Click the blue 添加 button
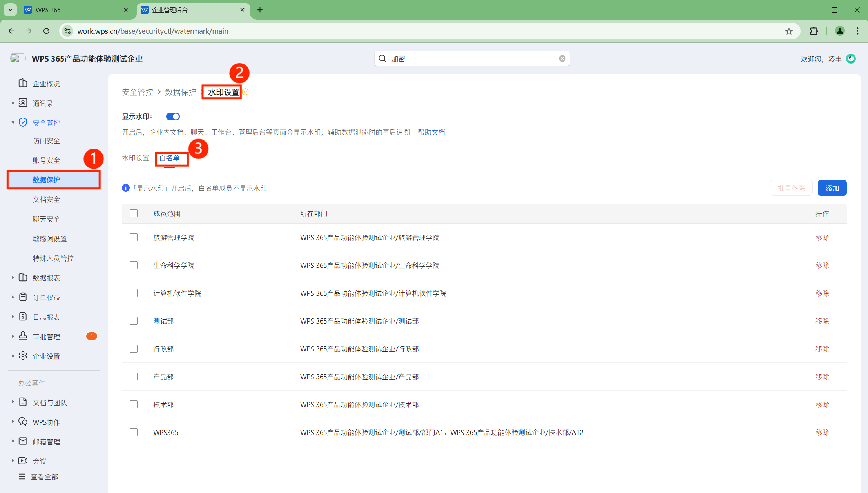Screen dimensions: 868x493 tap(832, 188)
